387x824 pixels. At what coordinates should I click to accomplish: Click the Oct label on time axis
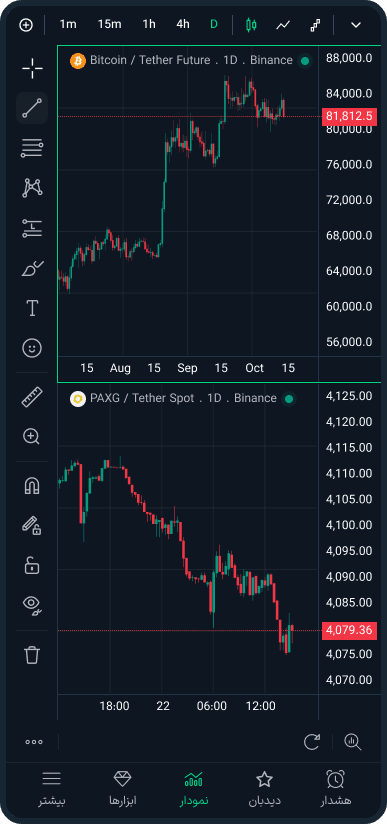(254, 368)
